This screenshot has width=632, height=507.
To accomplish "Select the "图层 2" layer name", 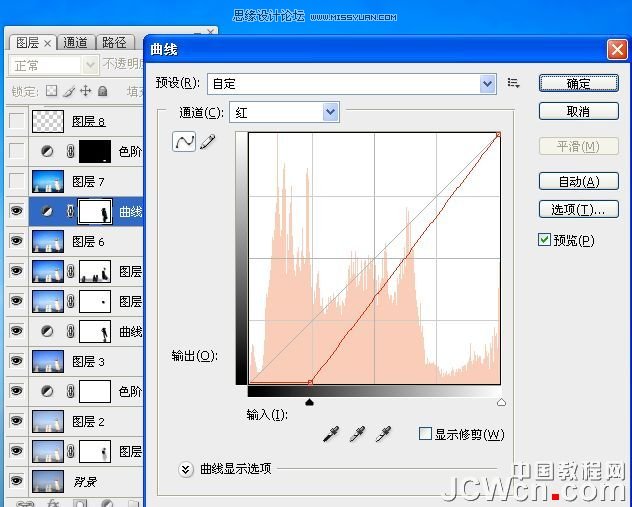I will (88, 421).
